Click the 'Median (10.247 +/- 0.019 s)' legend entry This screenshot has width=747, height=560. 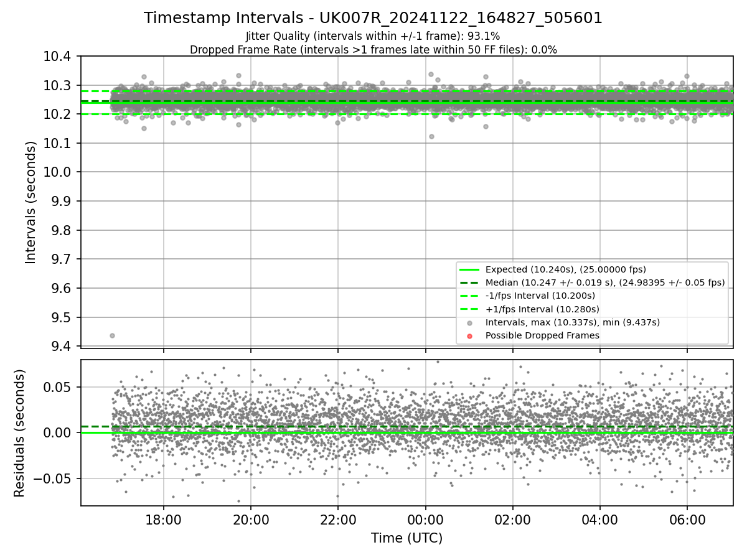click(x=605, y=282)
